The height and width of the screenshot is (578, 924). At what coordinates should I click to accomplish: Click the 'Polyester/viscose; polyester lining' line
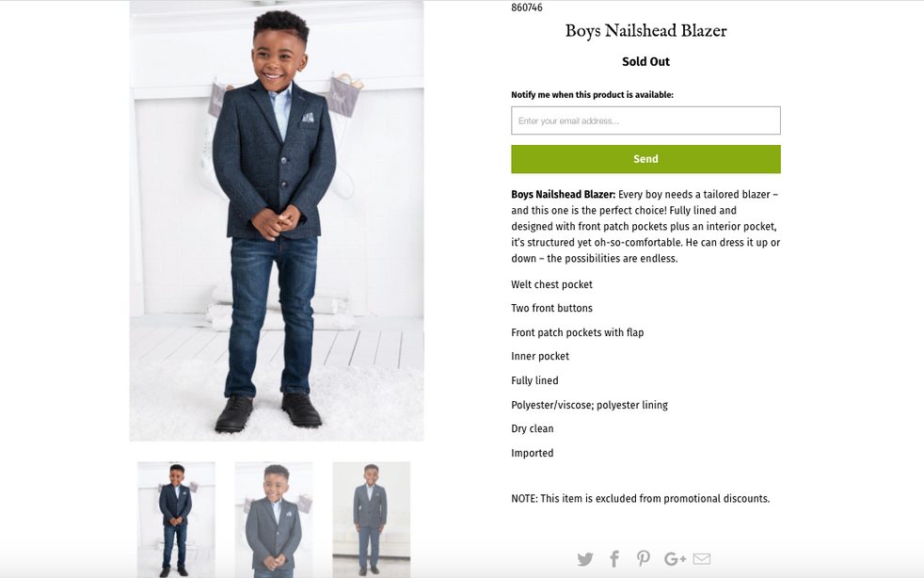tap(589, 406)
